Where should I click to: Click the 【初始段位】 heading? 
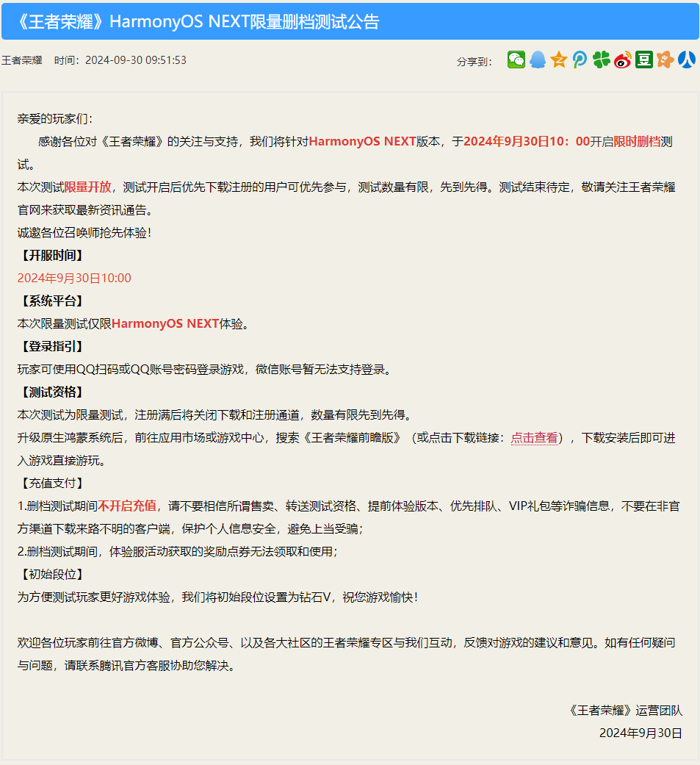[x=53, y=575]
